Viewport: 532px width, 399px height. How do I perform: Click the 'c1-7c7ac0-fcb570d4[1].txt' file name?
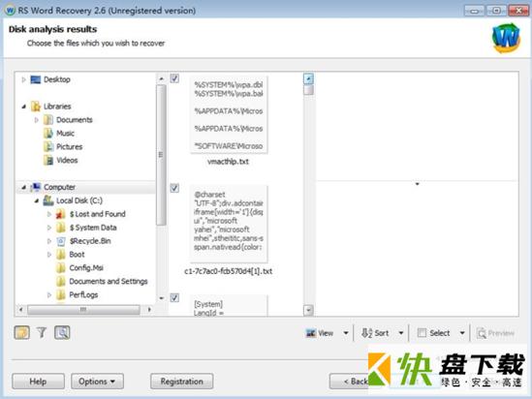(229, 271)
